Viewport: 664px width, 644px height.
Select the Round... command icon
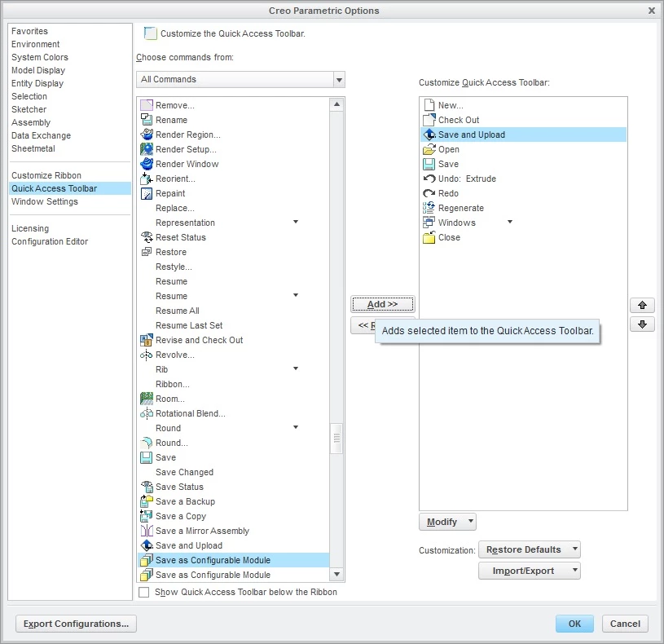(x=146, y=443)
